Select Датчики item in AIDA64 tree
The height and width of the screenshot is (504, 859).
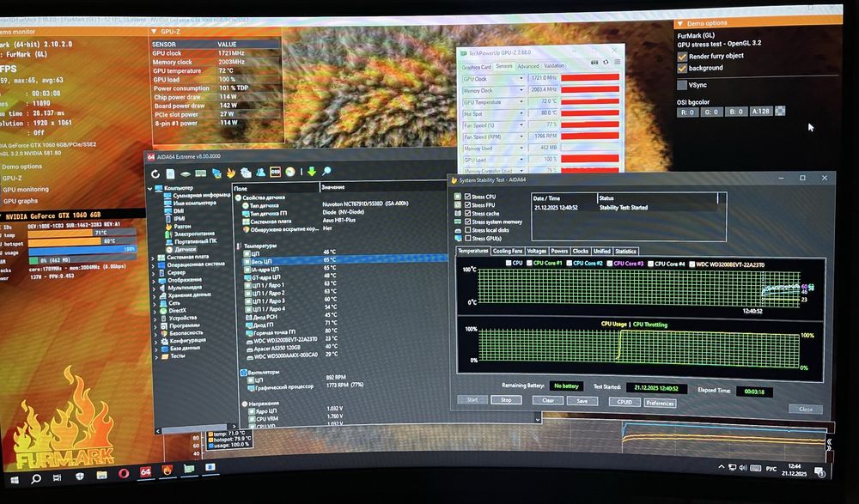coord(186,249)
